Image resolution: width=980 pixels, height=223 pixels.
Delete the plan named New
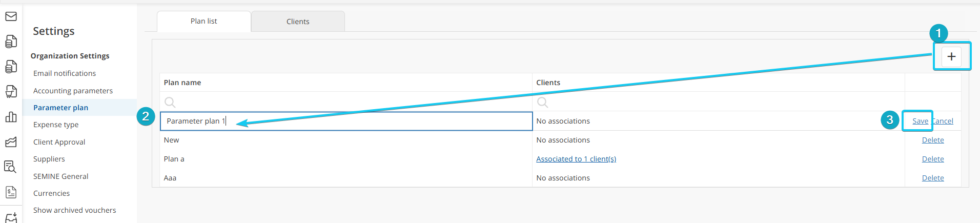tap(933, 140)
